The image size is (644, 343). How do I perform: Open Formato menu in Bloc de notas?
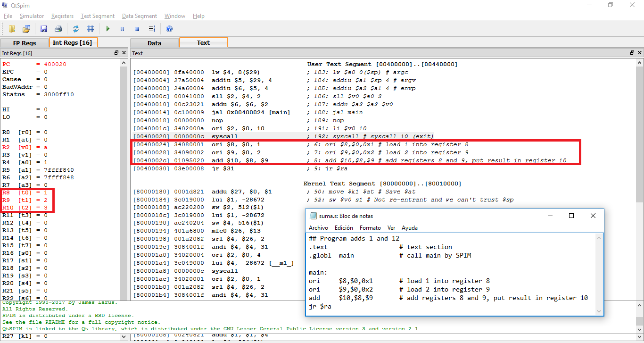pos(371,228)
